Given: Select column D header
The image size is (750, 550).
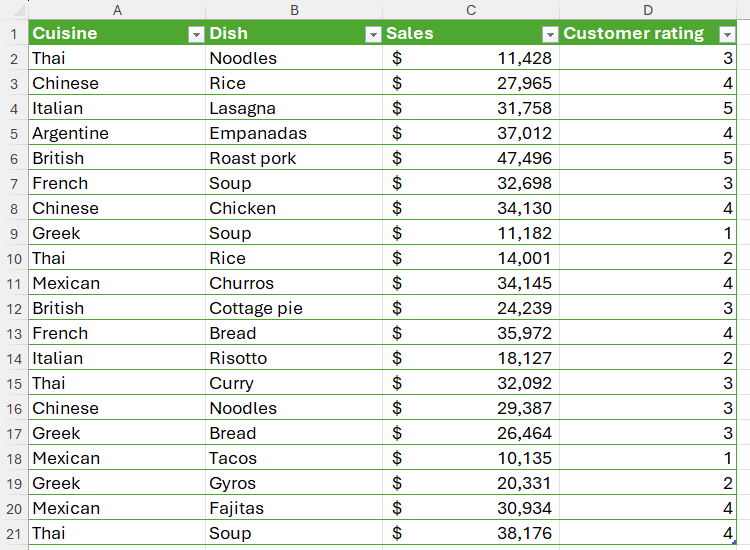Looking at the screenshot, I should click(648, 10).
